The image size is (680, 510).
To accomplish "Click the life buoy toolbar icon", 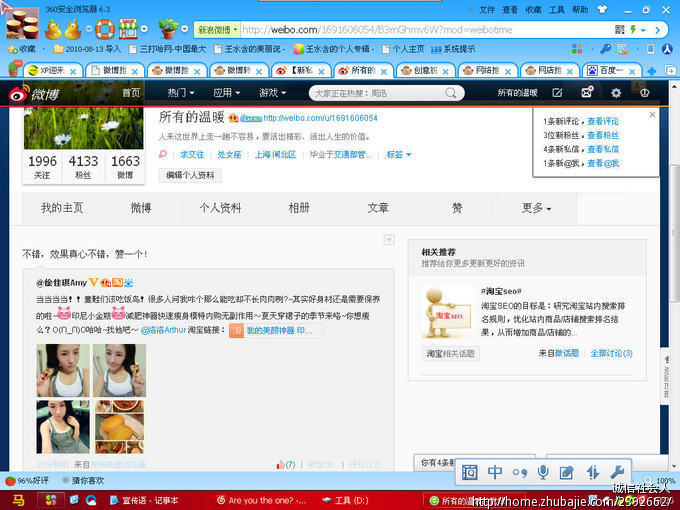I will point(105,29).
